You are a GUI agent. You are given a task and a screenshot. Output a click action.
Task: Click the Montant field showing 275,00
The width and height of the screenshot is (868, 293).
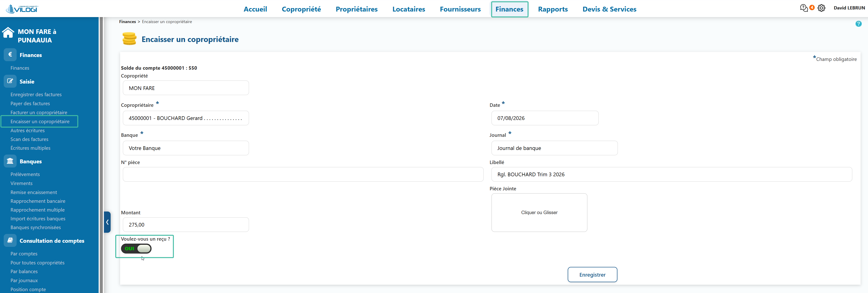point(186,224)
